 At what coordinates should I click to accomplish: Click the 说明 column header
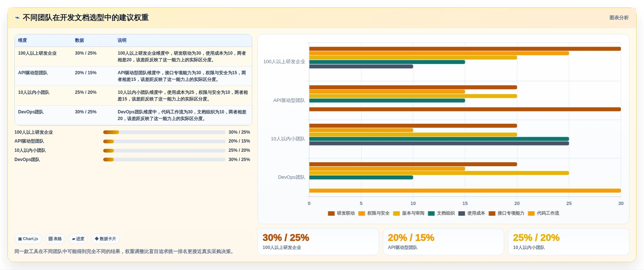122,40
